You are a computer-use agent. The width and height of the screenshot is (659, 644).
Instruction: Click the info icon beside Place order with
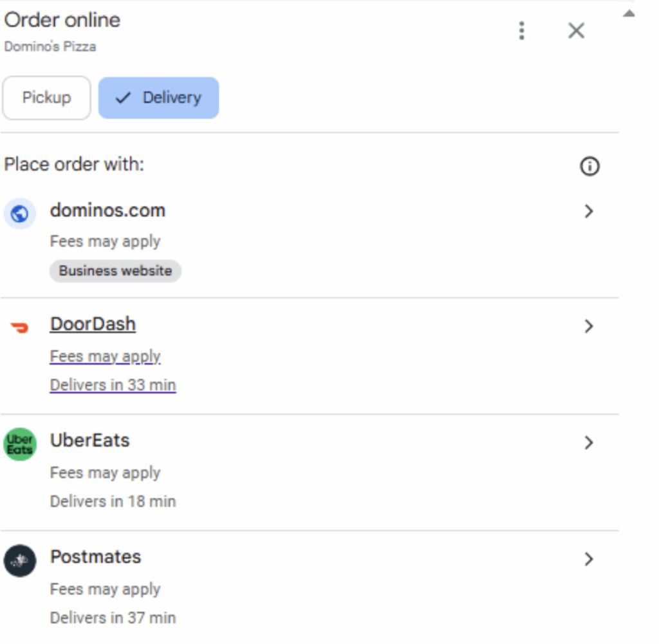point(589,167)
